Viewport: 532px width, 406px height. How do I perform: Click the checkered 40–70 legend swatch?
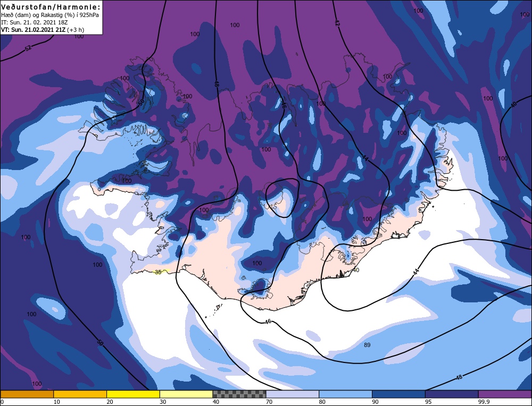(239, 394)
